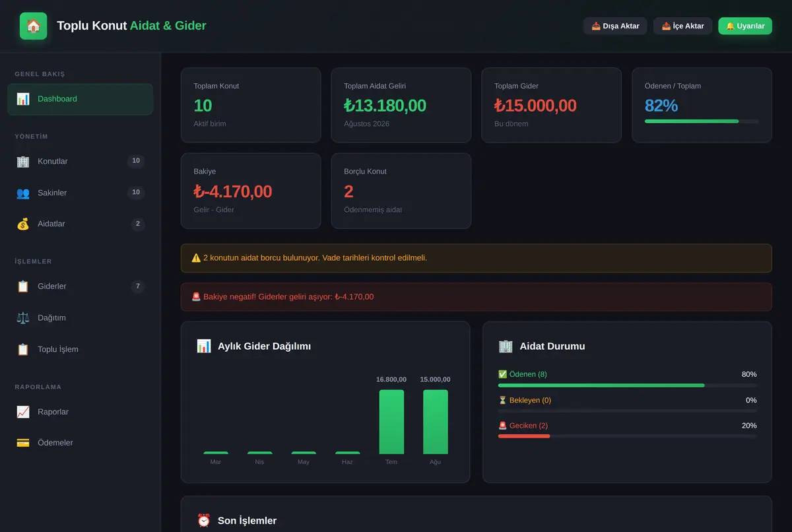792x532 pixels.
Task: Navigate to Raporlar section
Action: pos(80,412)
